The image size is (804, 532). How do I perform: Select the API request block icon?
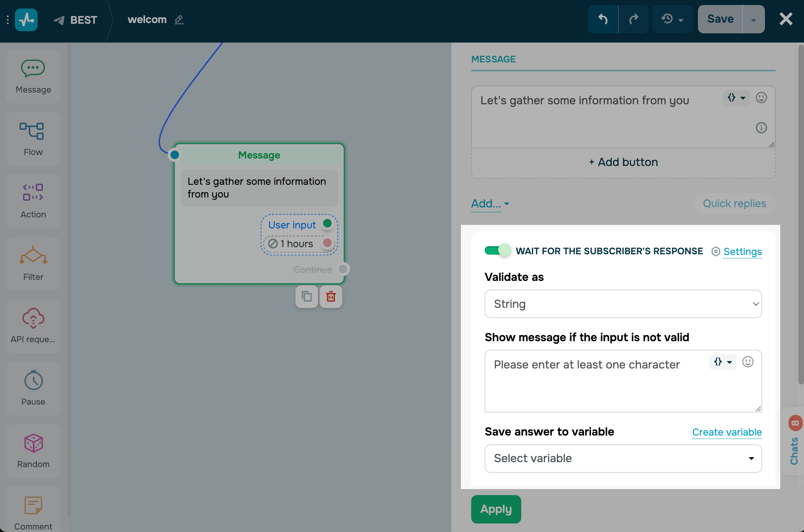pyautogui.click(x=33, y=318)
